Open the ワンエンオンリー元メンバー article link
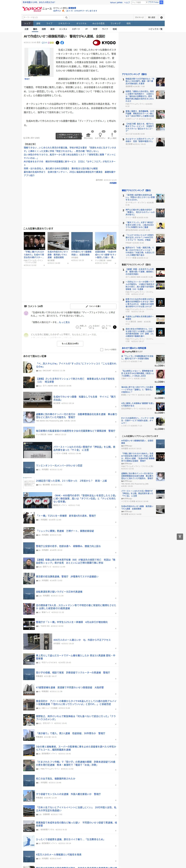This screenshot has height=868, width=186. (x=59, y=466)
